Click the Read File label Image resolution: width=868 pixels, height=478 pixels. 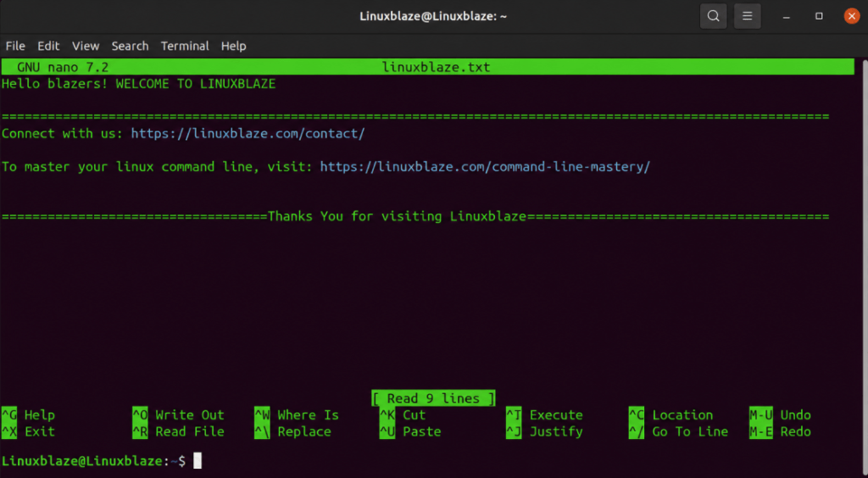[x=190, y=431]
